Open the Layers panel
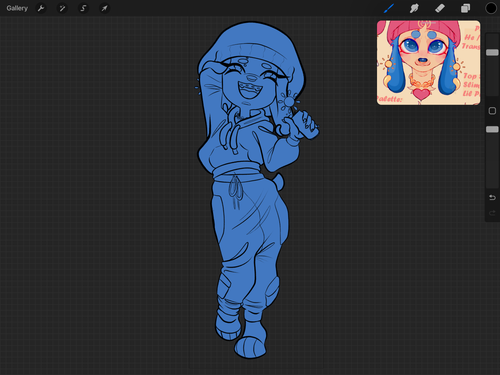 point(465,8)
